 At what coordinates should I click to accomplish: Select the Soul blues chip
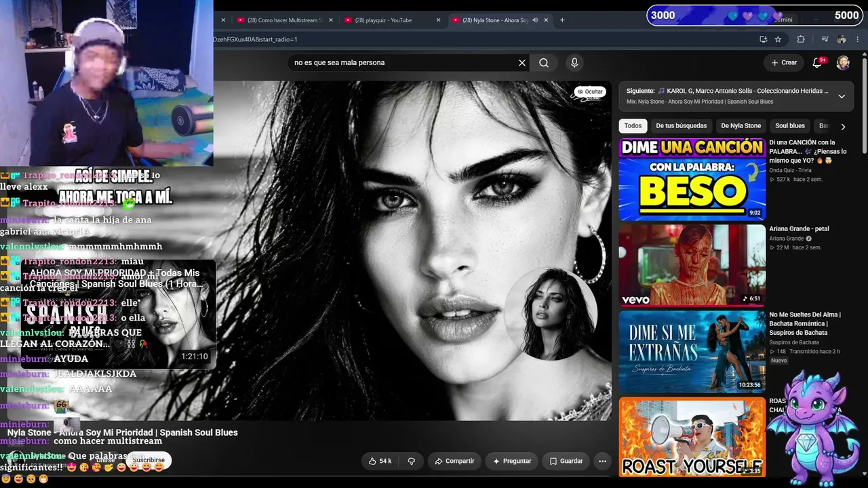coord(790,126)
